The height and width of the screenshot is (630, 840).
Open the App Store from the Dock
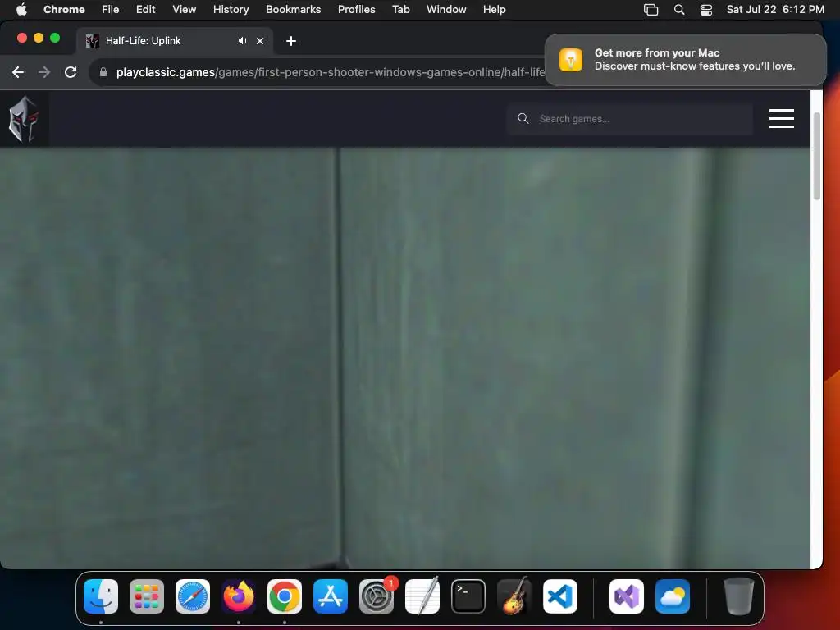pyautogui.click(x=330, y=596)
